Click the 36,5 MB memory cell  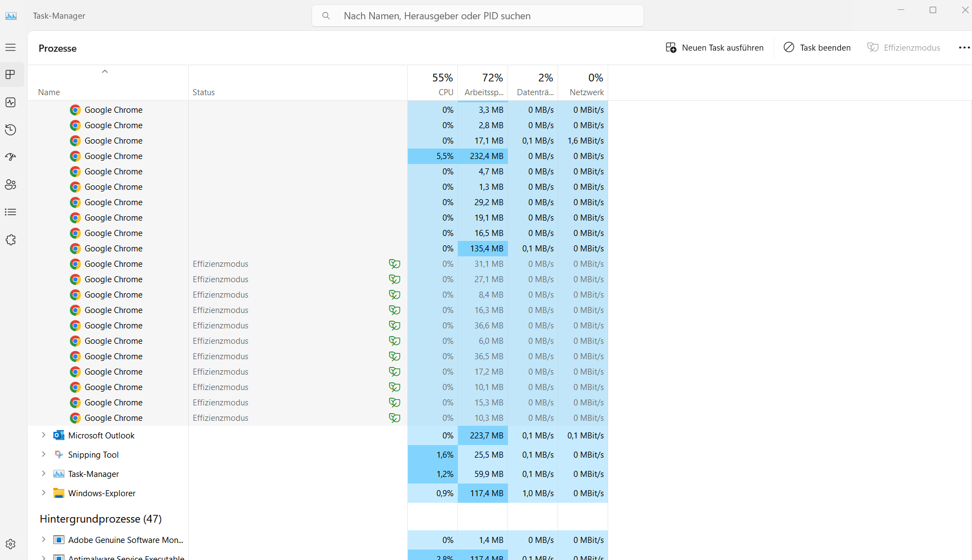click(x=483, y=356)
